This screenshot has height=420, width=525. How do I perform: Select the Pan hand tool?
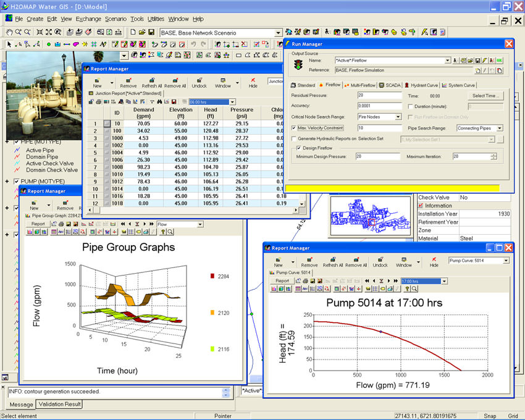click(x=9, y=32)
